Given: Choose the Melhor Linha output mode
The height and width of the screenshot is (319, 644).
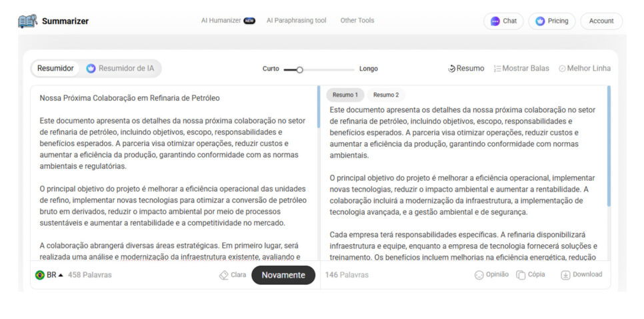Looking at the screenshot, I should tap(585, 69).
